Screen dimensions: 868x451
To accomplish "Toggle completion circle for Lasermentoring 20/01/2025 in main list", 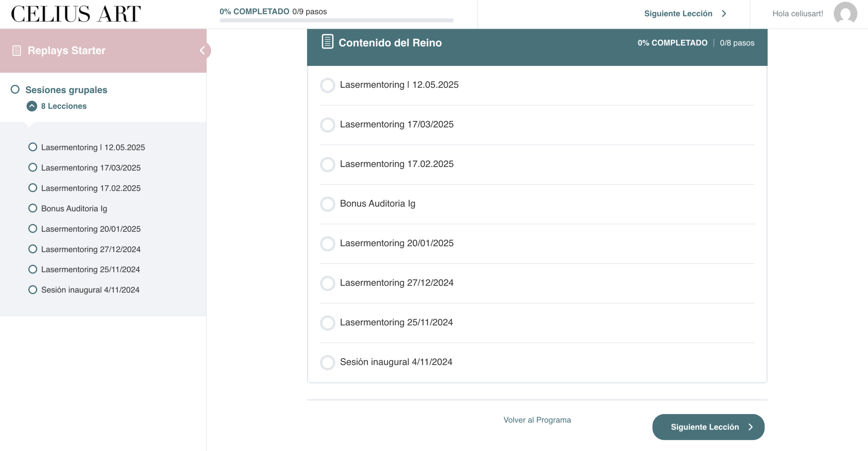I will click(328, 243).
